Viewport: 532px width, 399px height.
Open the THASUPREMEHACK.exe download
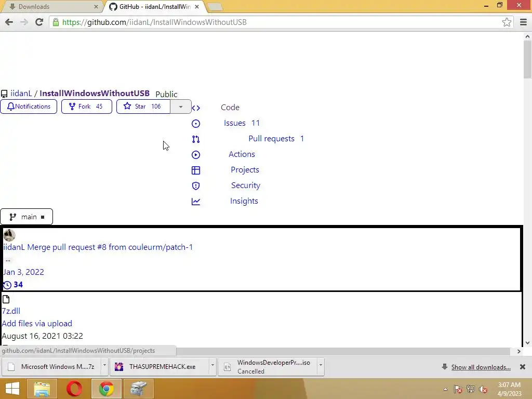[159, 367]
